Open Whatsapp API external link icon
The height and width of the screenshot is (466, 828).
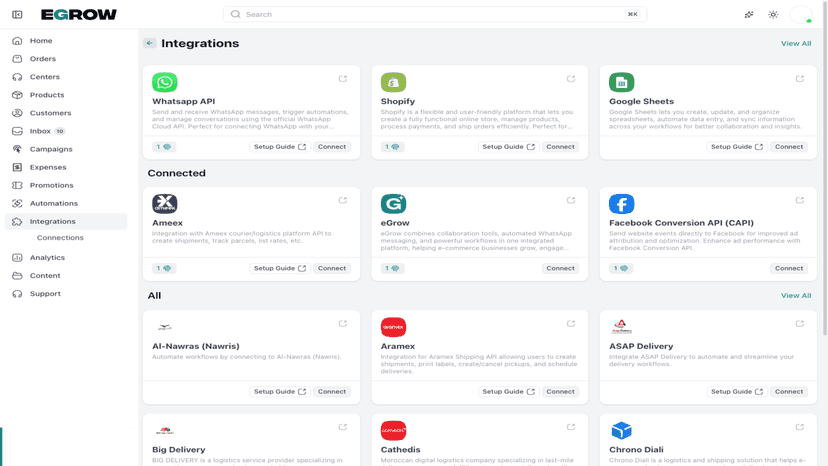click(343, 79)
